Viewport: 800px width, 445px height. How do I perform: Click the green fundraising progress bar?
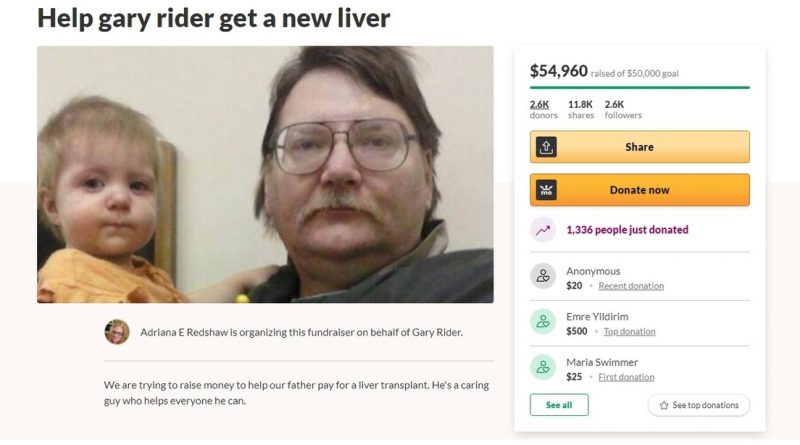click(639, 88)
